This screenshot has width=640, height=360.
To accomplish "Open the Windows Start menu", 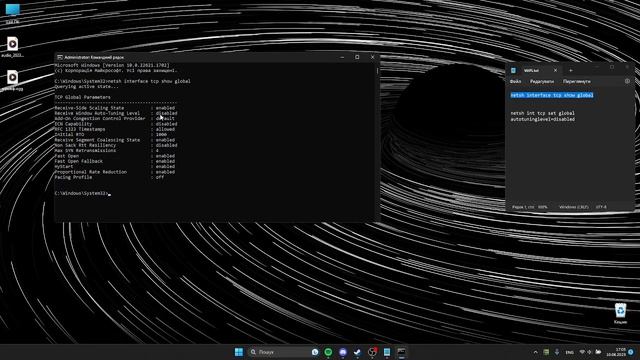I will 239,352.
